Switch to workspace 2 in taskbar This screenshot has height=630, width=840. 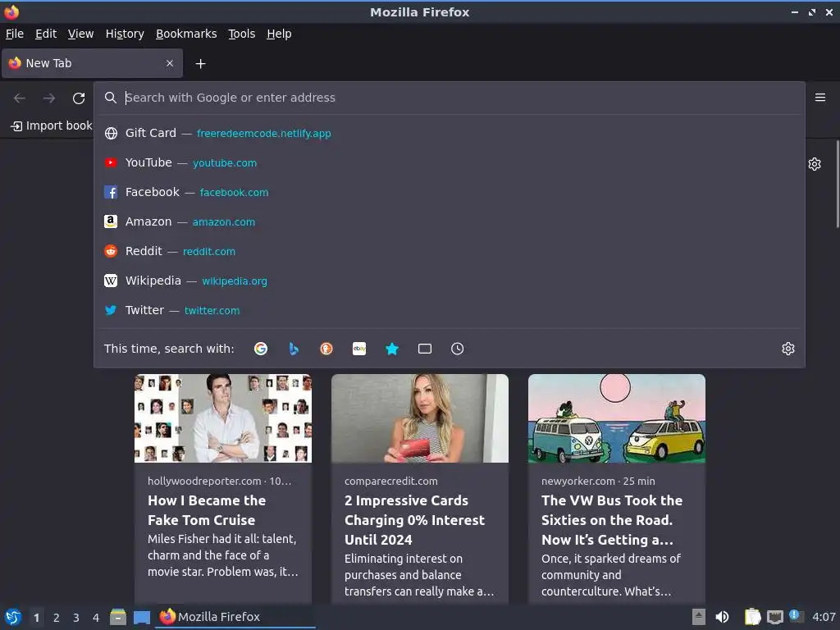(x=57, y=618)
